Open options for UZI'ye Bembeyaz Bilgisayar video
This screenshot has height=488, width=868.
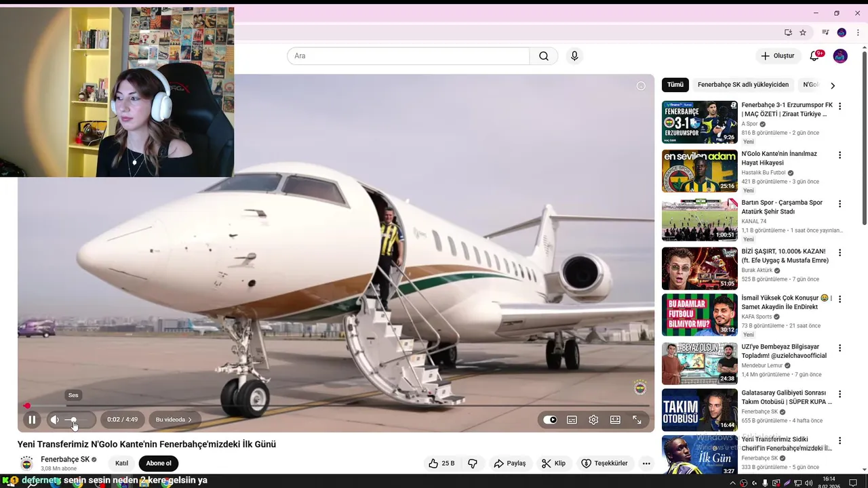point(840,348)
